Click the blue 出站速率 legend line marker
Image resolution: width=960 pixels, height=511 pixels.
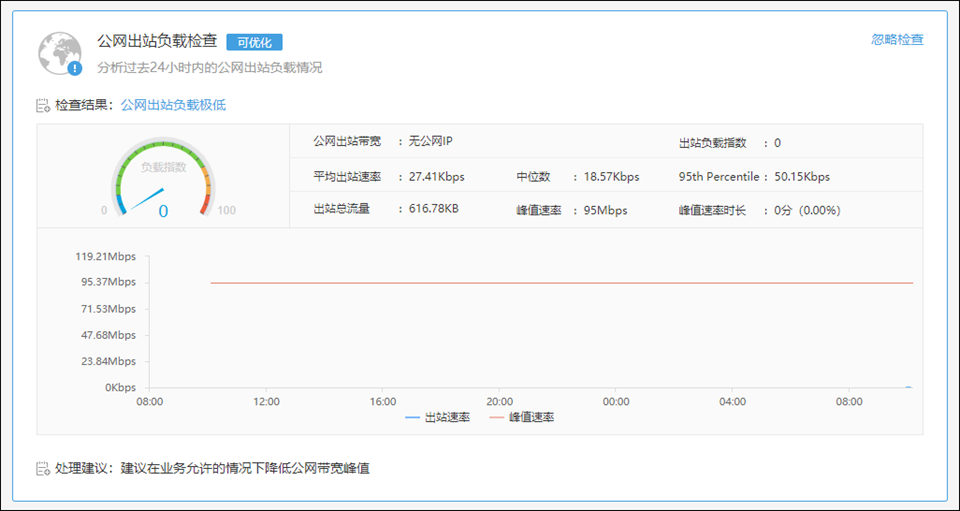413,417
